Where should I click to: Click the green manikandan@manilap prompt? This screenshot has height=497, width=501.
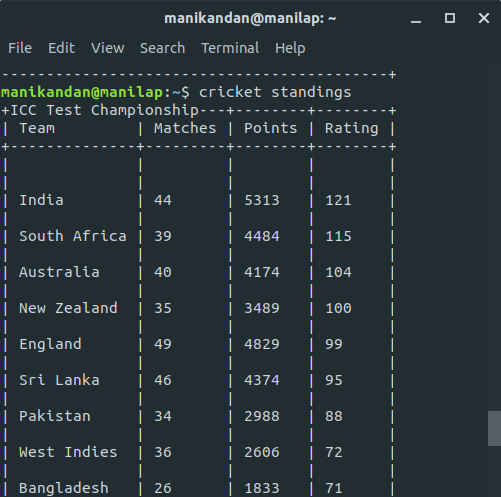click(82, 92)
